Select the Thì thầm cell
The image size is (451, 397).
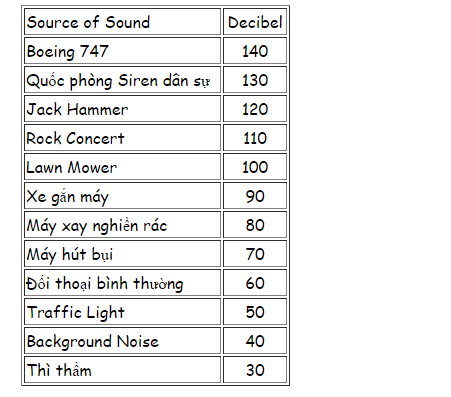122,370
